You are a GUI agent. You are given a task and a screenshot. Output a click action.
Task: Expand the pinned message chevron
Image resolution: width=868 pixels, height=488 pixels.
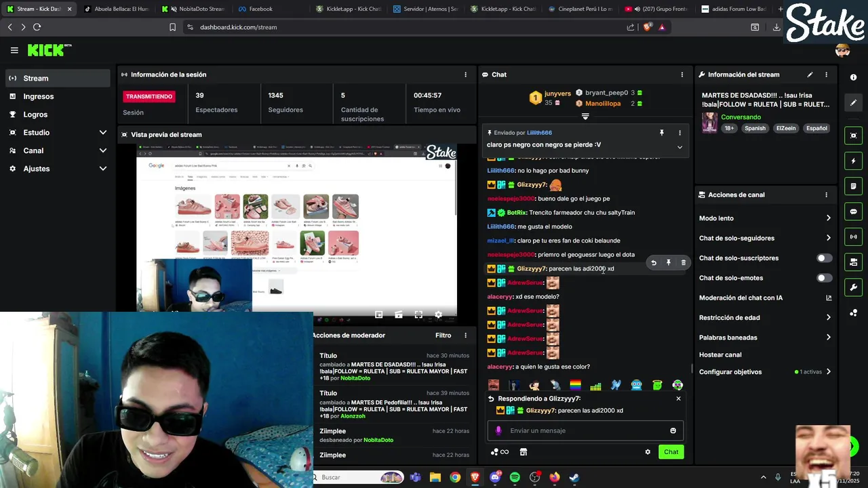point(679,147)
